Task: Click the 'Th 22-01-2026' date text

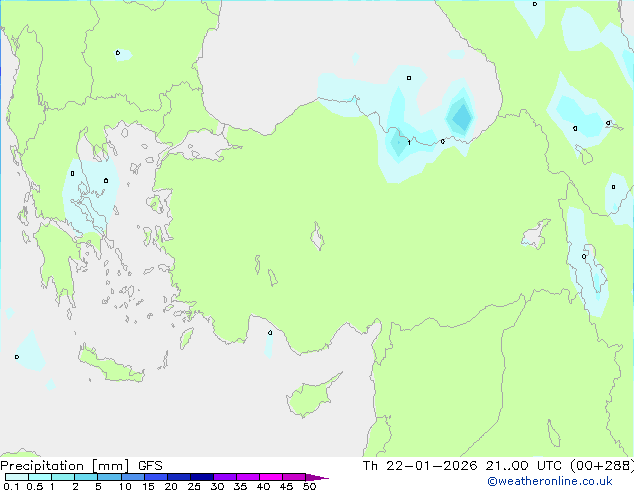Action: pos(420,466)
